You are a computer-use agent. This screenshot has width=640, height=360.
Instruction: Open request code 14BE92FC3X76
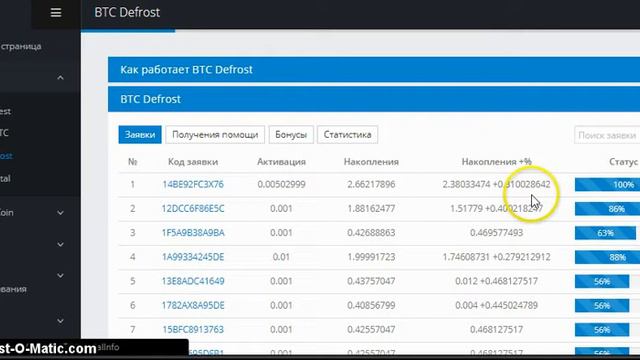[x=193, y=184]
